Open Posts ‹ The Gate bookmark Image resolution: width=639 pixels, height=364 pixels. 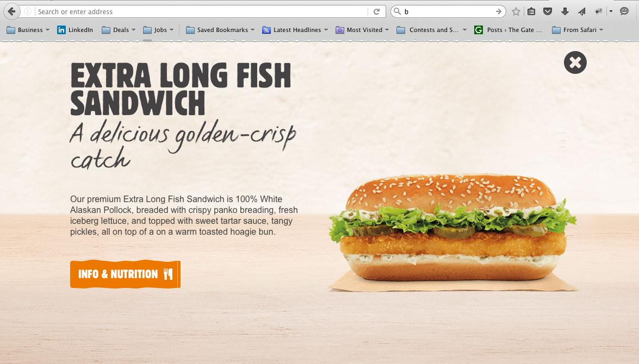508,30
